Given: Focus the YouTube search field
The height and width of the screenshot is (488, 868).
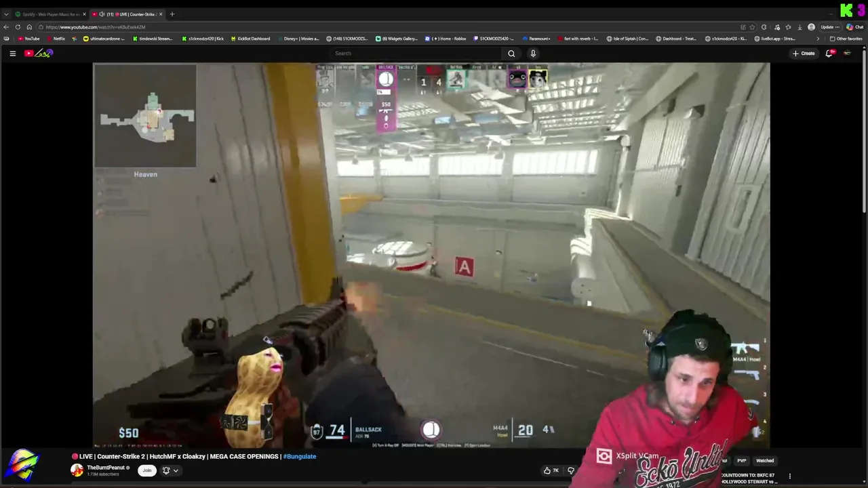Looking at the screenshot, I should (415, 54).
